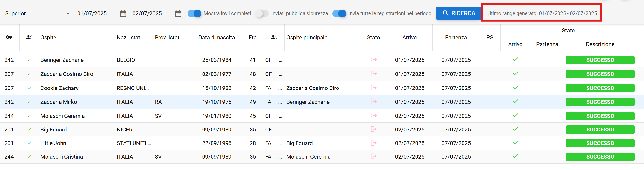This screenshot has width=644, height=170.
Task: Open the start date calendar picker
Action: point(123,14)
